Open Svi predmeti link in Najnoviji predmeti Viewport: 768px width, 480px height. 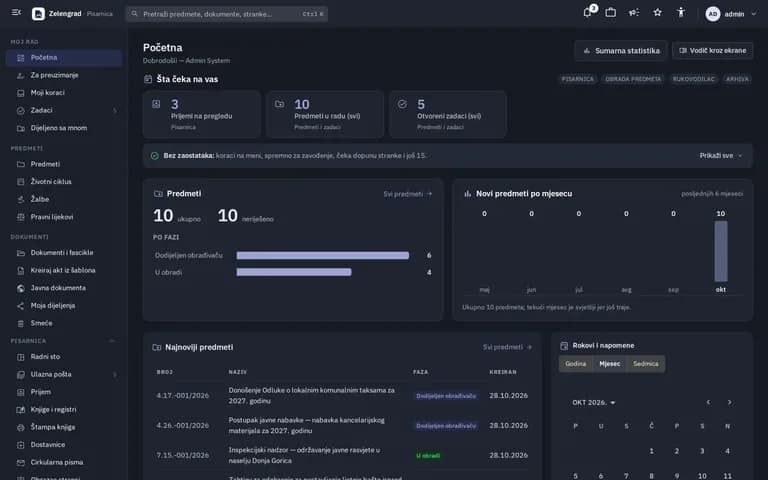pyautogui.click(x=507, y=347)
